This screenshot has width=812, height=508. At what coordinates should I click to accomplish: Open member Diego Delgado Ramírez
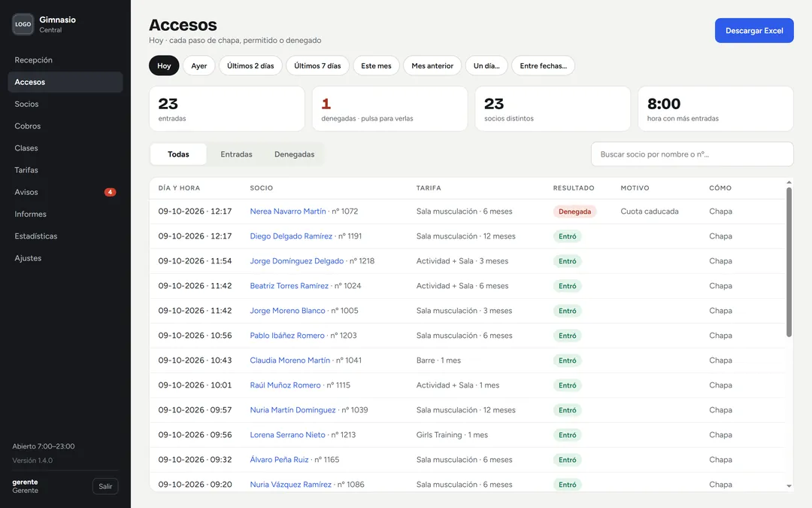[x=291, y=236]
